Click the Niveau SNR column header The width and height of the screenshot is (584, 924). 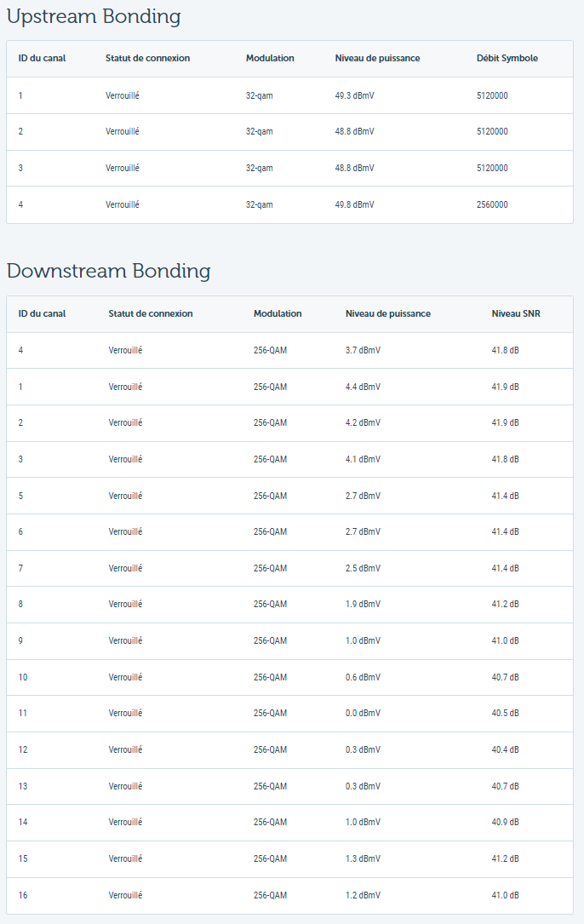(x=516, y=313)
